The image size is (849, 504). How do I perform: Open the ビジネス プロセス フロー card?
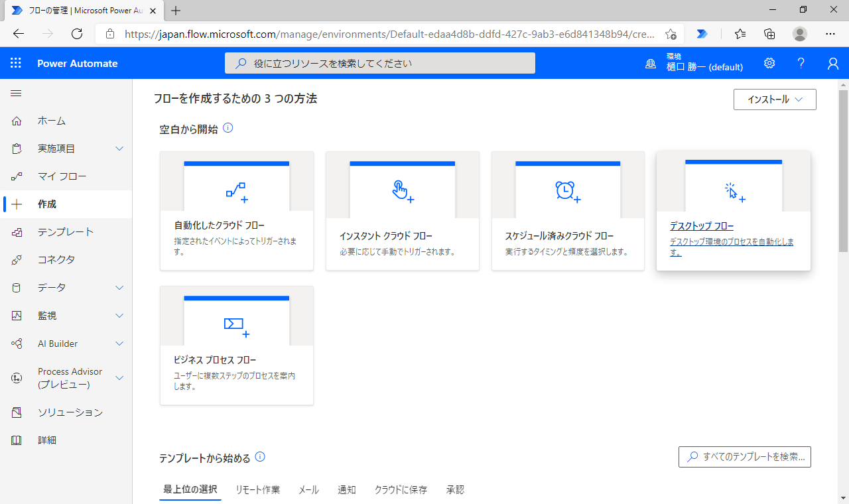click(x=237, y=346)
